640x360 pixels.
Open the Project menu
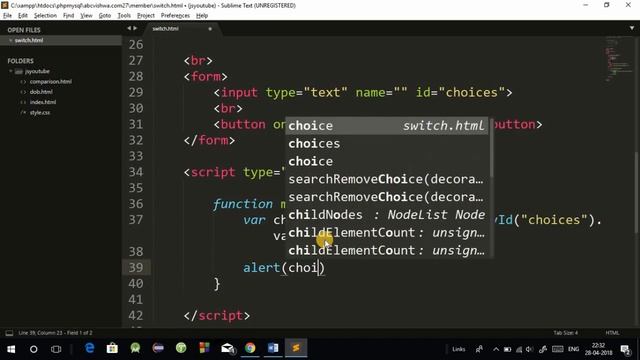tap(146, 16)
